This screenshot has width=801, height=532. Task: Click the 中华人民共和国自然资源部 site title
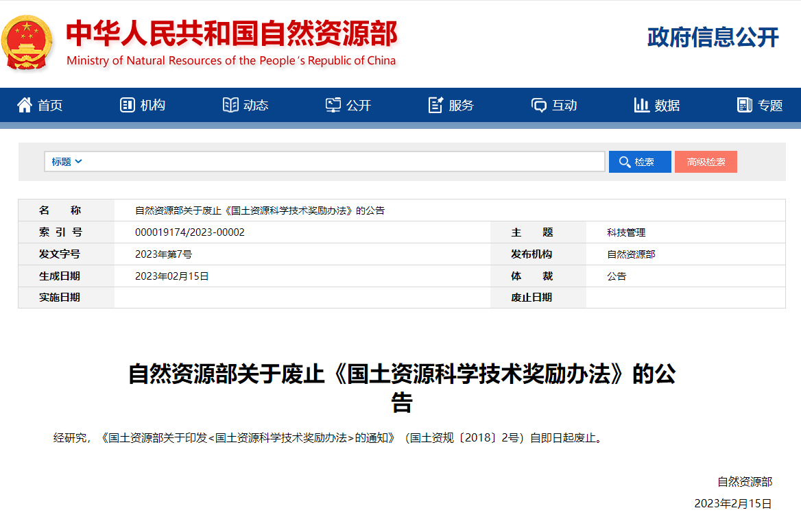[x=231, y=34]
